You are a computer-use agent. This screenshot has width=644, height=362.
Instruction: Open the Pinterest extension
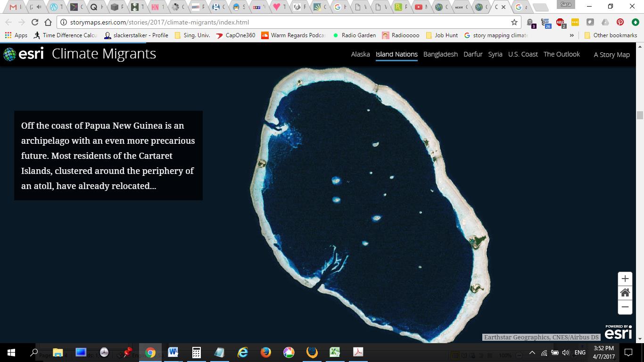pyautogui.click(x=620, y=22)
